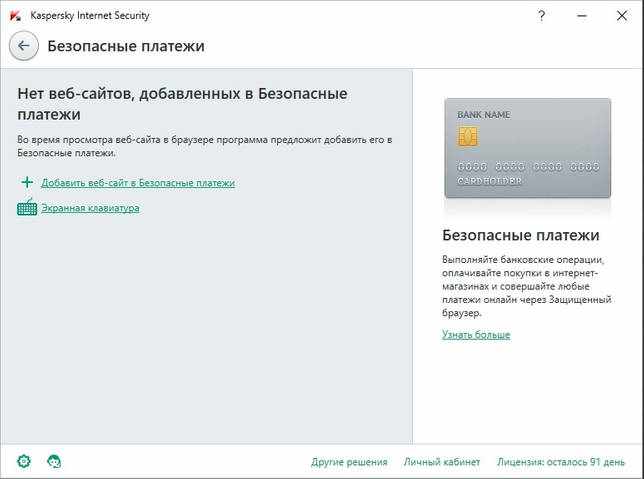This screenshot has width=644, height=479.
Task: Click 'Лицензия: осталось 91 день'
Action: pyautogui.click(x=561, y=462)
